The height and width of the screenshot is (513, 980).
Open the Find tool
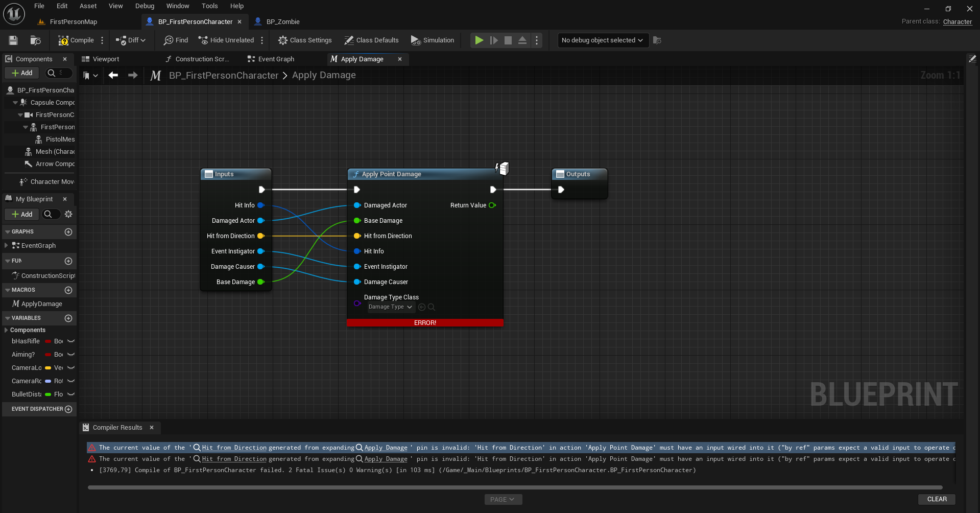point(176,40)
